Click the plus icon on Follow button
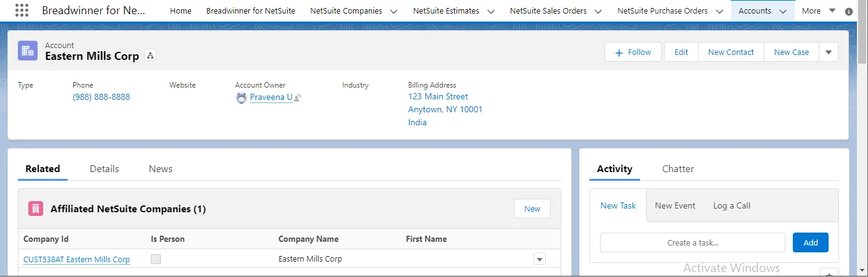 [x=619, y=52]
